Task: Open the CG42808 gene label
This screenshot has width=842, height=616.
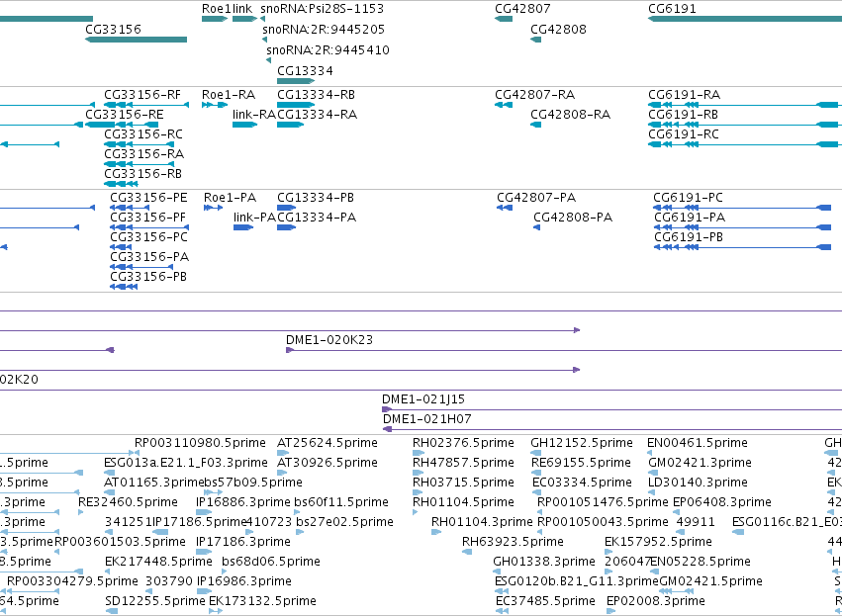Action: click(x=558, y=29)
